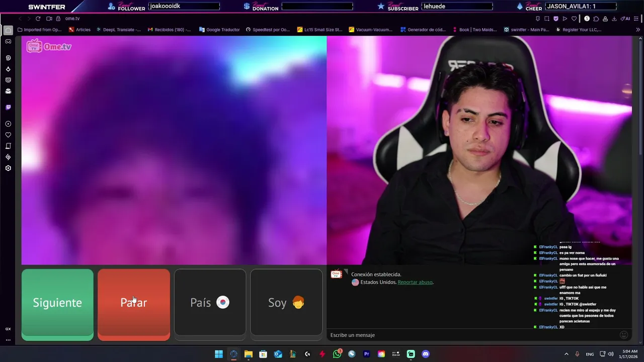Click the SWINTFER overlay title
The width and height of the screenshot is (644, 362).
coord(47,7)
